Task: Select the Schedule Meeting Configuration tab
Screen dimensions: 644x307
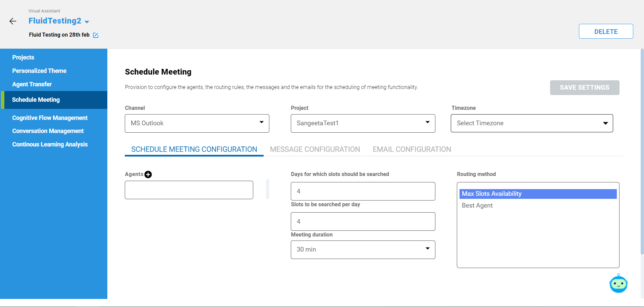Action: [194, 149]
